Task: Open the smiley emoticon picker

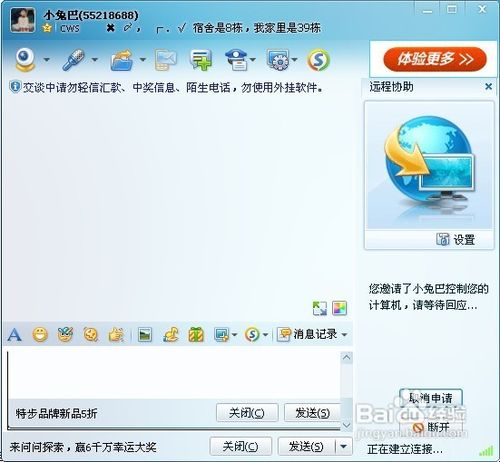Action: pos(40,334)
